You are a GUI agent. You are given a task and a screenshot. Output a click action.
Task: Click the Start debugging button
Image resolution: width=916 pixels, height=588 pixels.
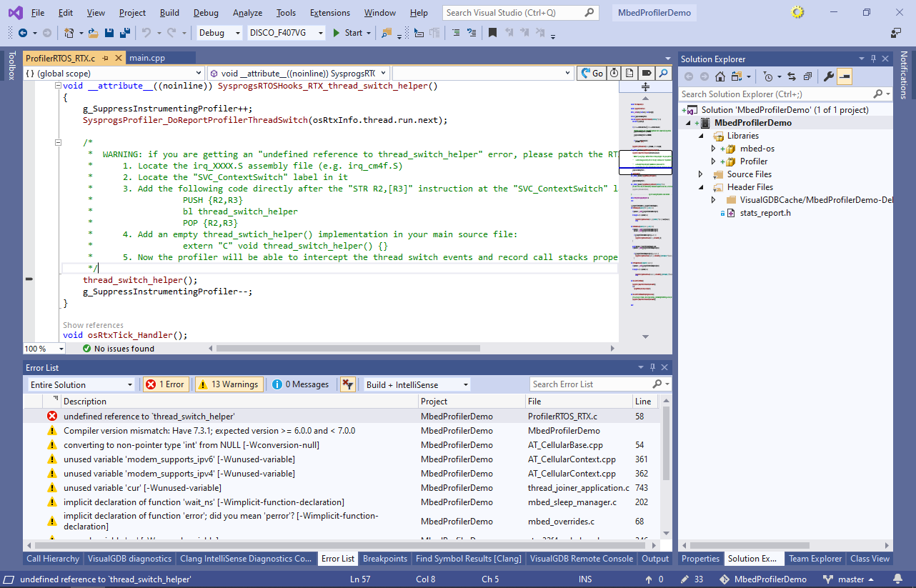click(348, 33)
